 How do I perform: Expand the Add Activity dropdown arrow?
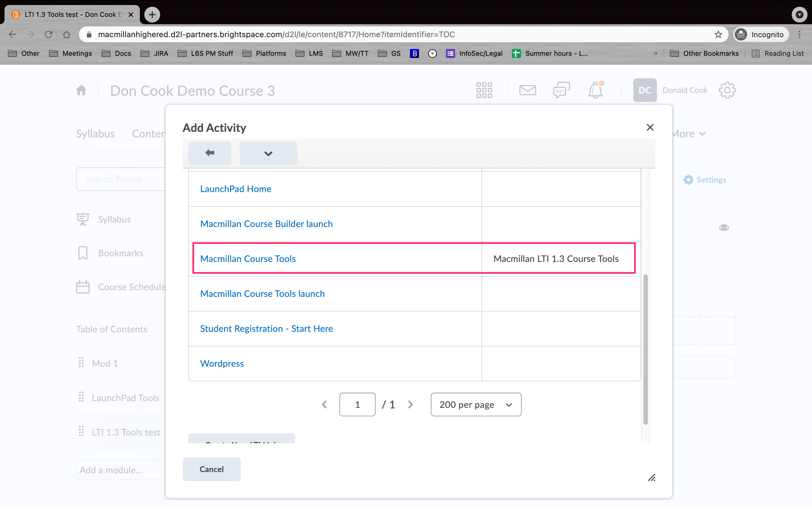267,153
